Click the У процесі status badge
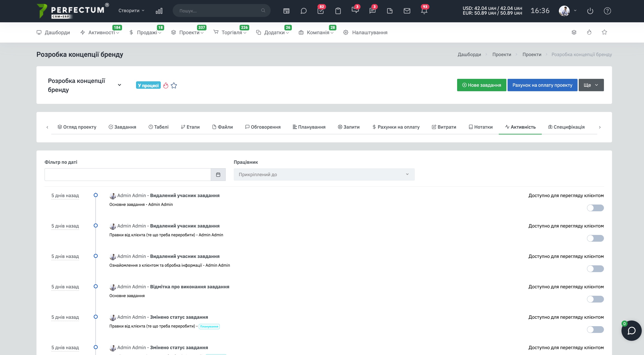Viewport: 644px width, 355px height. [148, 85]
